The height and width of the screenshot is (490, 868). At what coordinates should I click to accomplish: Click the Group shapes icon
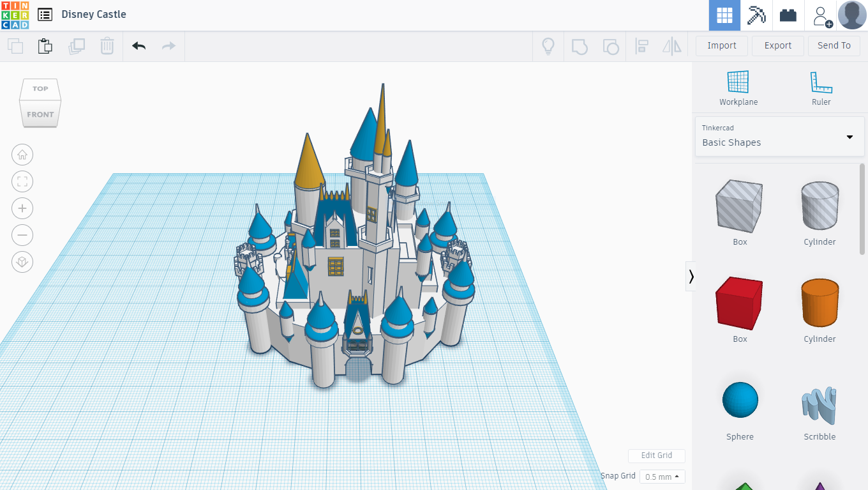pyautogui.click(x=580, y=46)
